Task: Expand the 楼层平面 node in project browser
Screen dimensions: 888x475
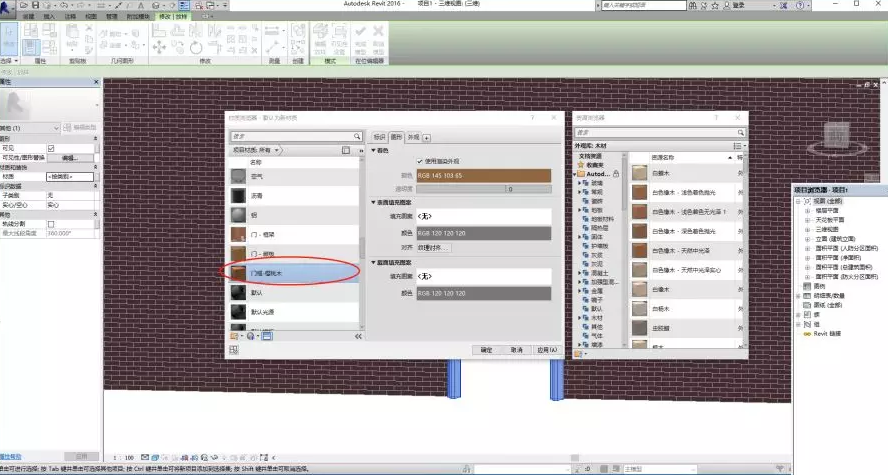Action: [x=807, y=210]
